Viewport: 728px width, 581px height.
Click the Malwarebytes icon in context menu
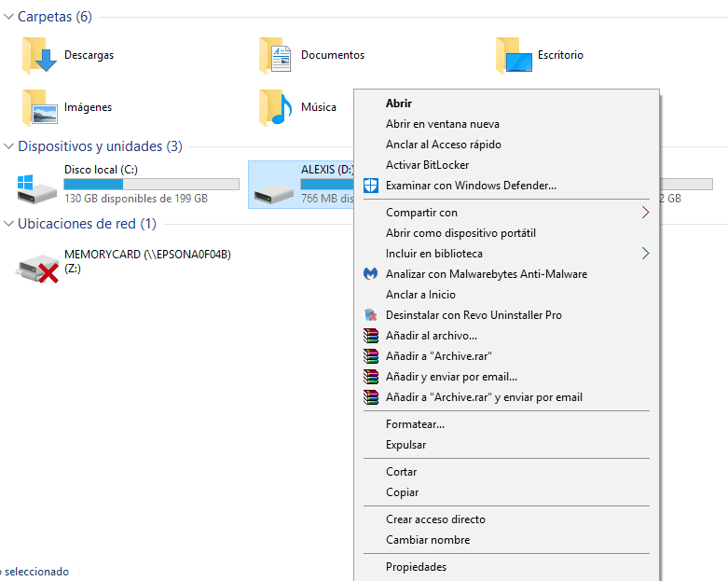[370, 274]
